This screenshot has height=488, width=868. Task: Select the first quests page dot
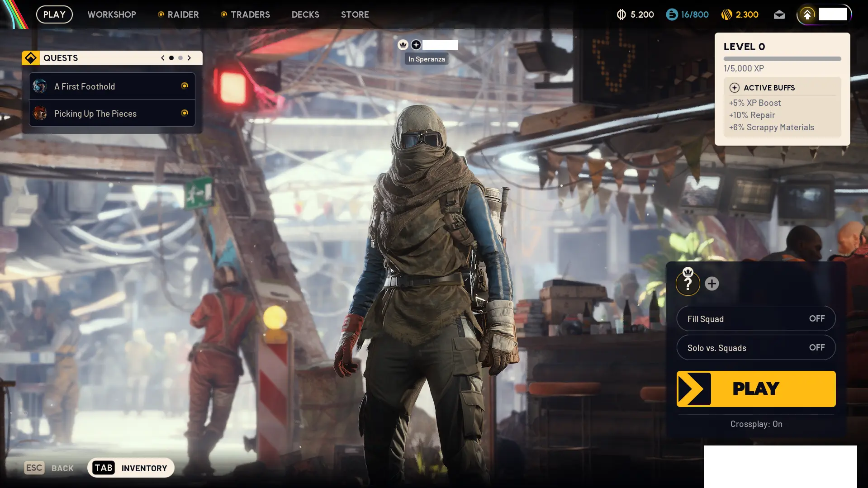pos(171,58)
